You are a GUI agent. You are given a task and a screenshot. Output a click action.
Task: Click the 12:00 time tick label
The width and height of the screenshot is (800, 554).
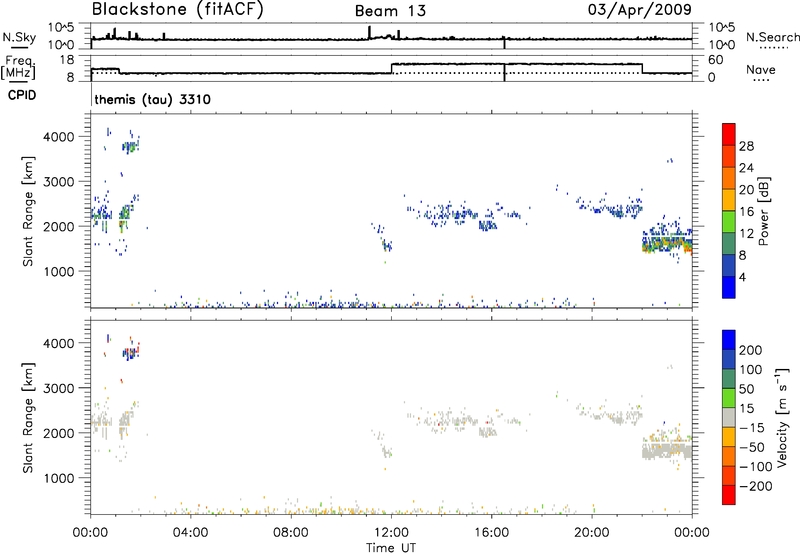click(x=391, y=533)
